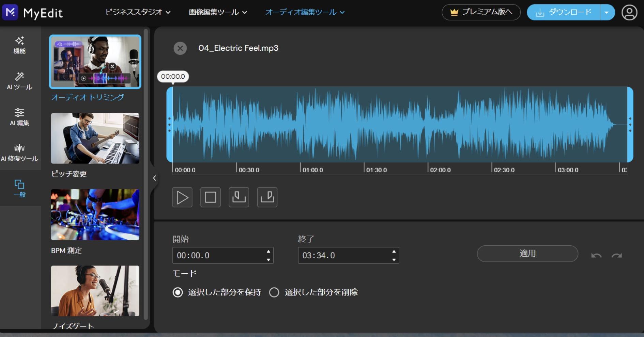Stop audio playback
Screen dimensions: 644x337
click(211, 197)
